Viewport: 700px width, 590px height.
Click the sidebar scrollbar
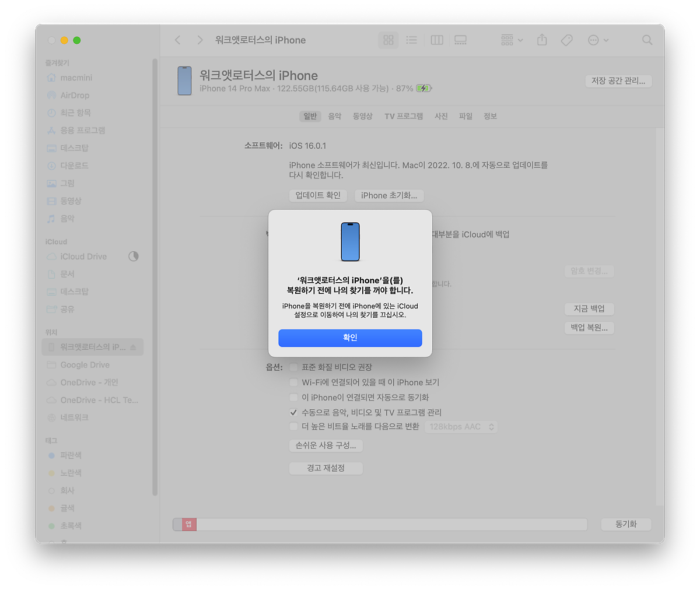point(155,277)
